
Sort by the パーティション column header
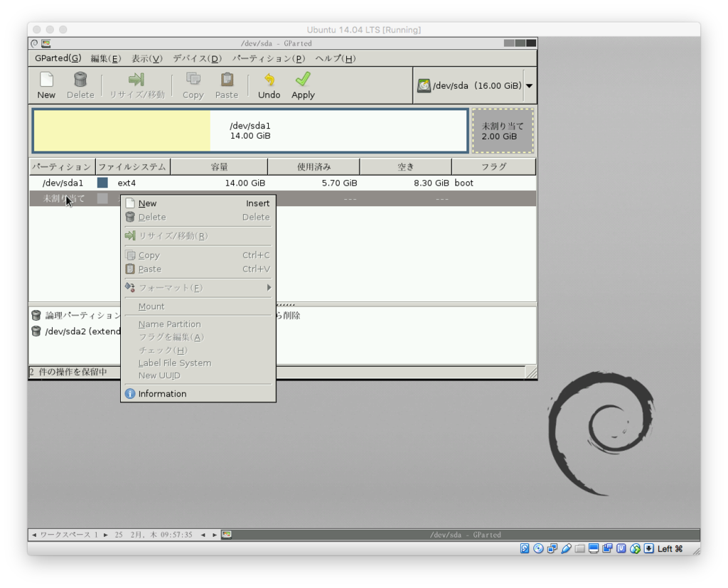coord(63,167)
